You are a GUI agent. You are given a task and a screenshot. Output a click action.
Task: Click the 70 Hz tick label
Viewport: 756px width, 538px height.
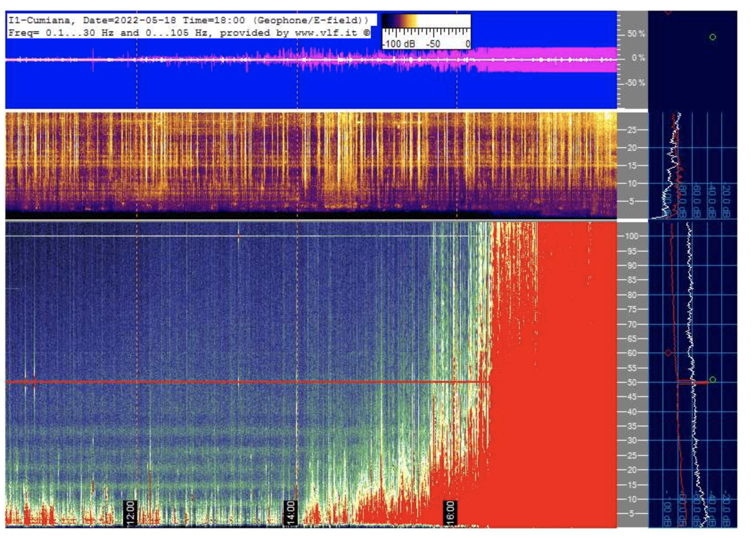[632, 324]
